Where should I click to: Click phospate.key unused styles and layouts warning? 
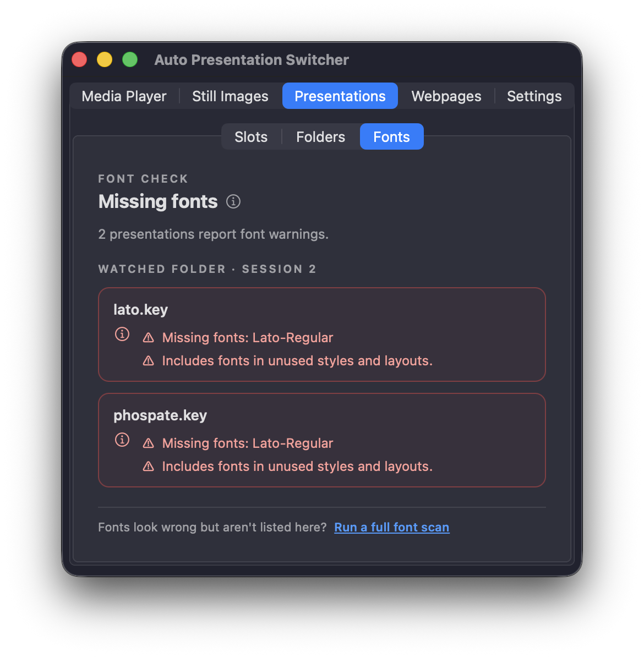(x=297, y=467)
